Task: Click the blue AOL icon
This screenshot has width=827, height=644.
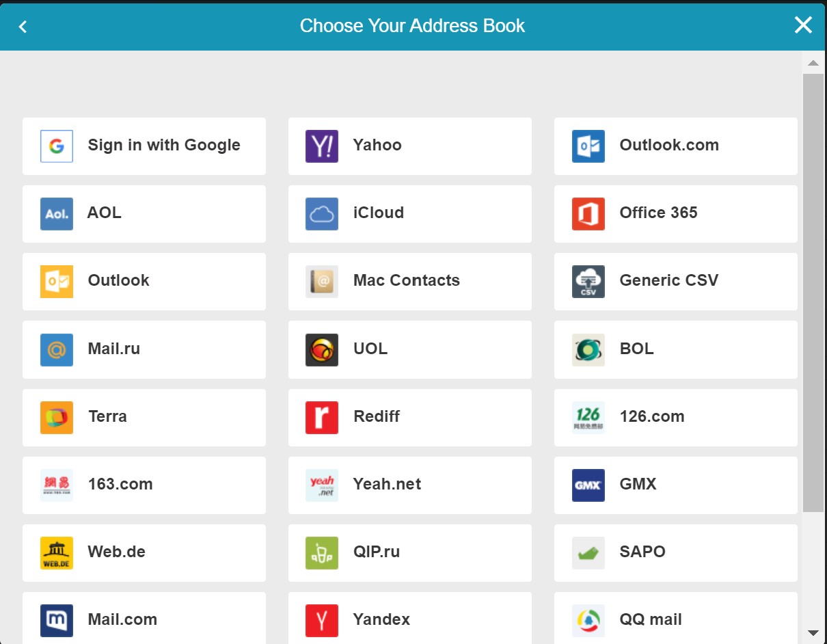Action: 57,214
